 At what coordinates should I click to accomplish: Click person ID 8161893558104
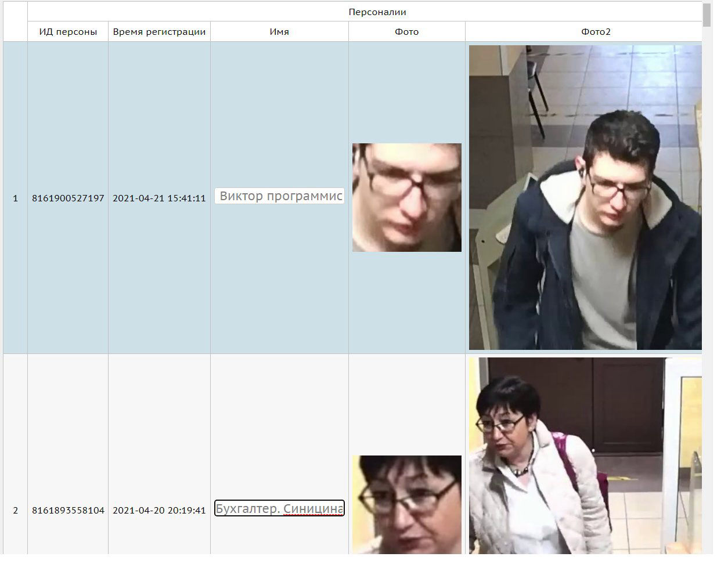pos(68,511)
